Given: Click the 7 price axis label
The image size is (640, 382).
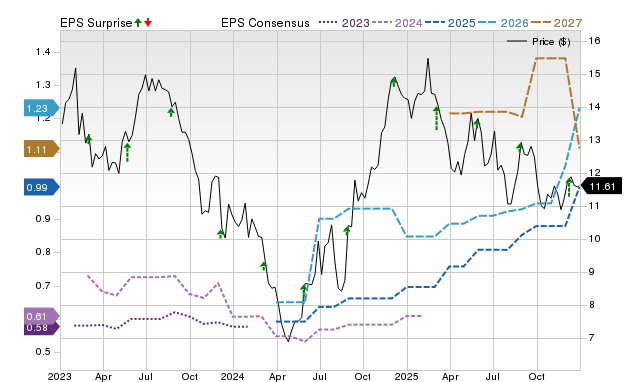Looking at the screenshot, I should pos(591,338).
